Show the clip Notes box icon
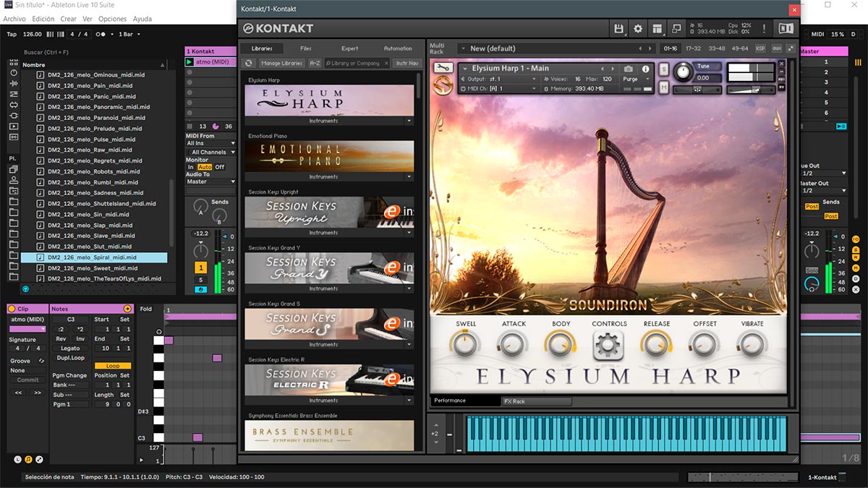The width and height of the screenshot is (868, 488). click(28, 459)
